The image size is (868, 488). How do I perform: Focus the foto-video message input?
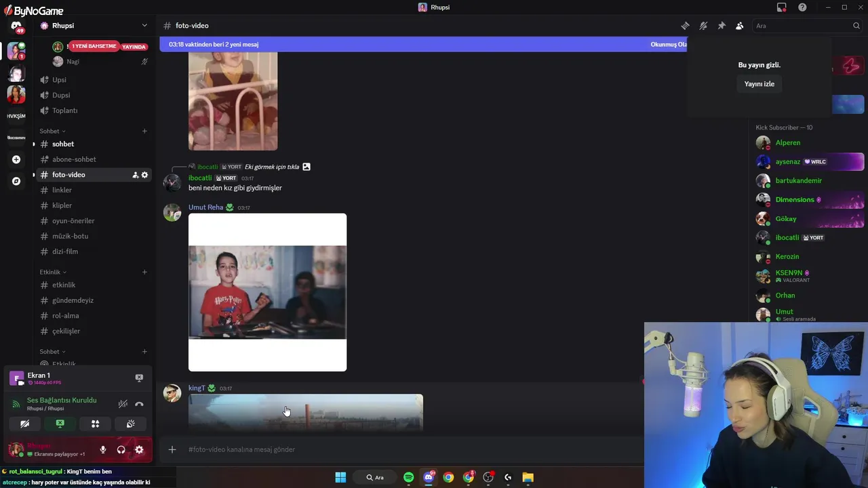point(414,449)
